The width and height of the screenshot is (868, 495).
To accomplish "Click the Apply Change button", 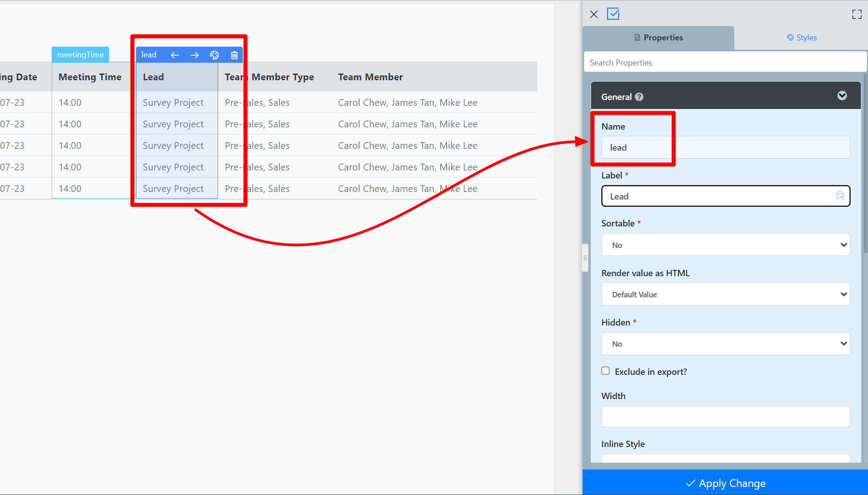I will 725,483.
